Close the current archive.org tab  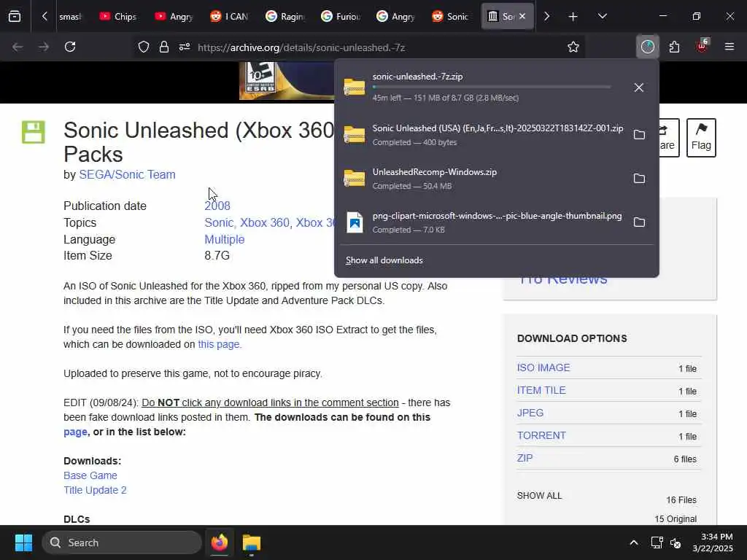coord(522,16)
